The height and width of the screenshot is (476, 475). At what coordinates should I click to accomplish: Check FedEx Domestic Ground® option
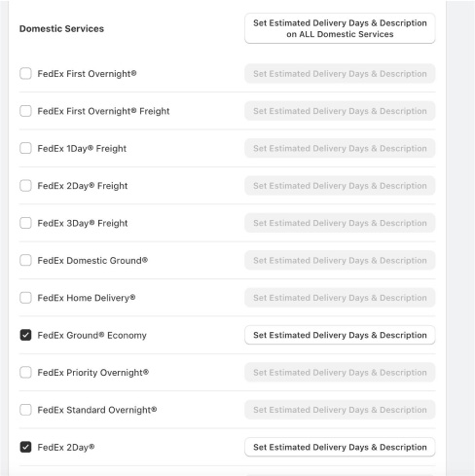point(25,260)
